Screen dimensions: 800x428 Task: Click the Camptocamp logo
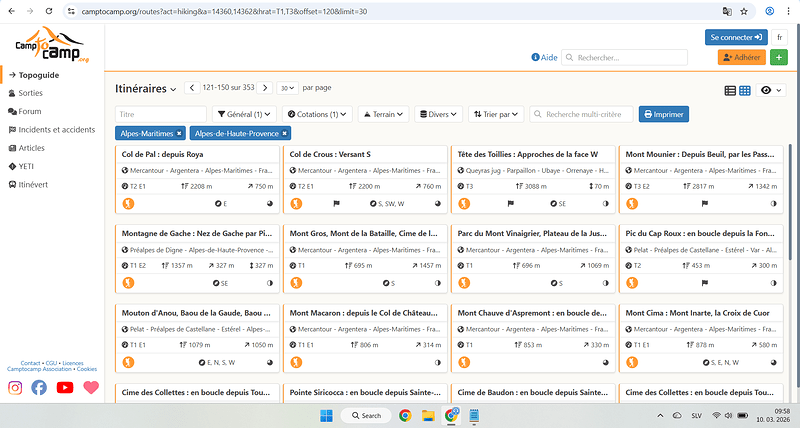click(52, 49)
